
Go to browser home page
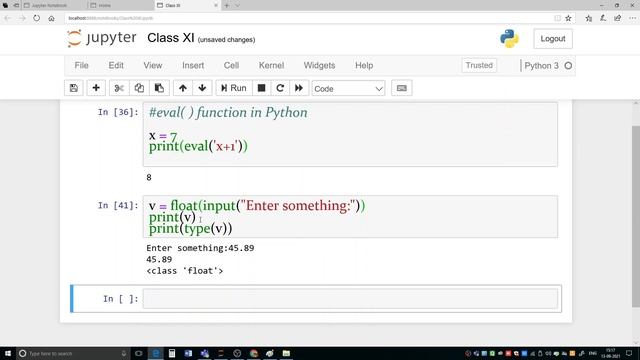point(51,18)
